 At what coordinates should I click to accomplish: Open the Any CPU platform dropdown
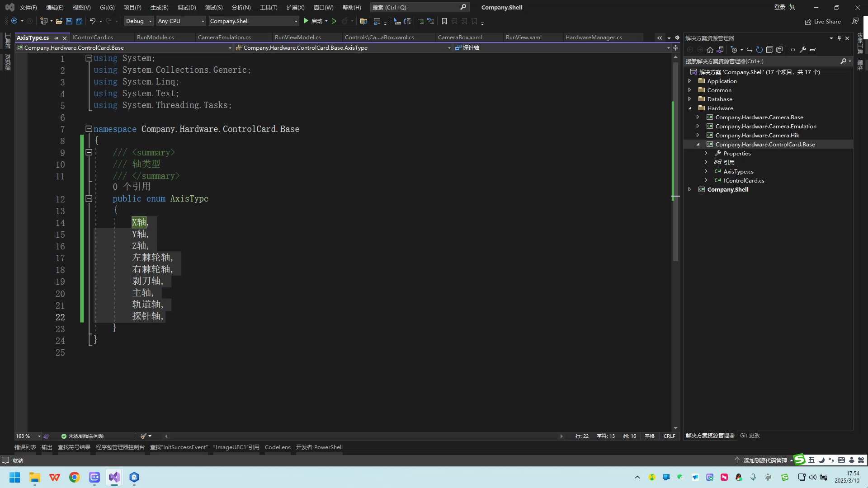point(202,21)
